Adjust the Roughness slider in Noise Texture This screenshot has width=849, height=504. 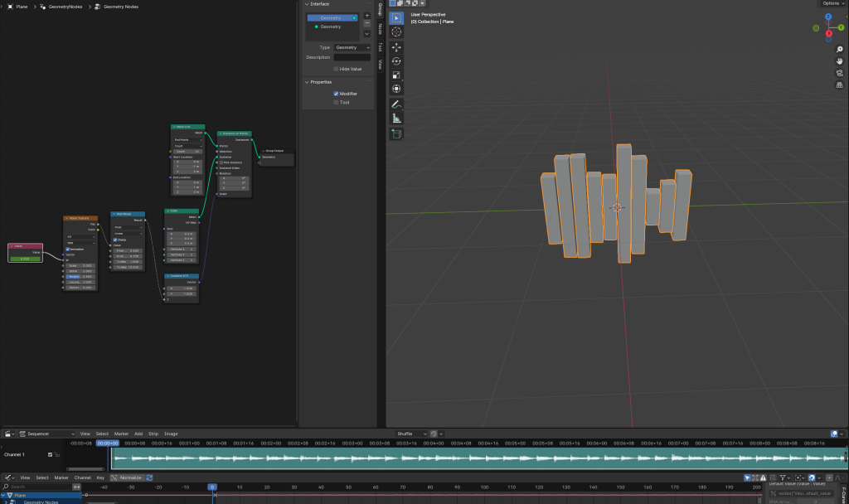coord(80,276)
